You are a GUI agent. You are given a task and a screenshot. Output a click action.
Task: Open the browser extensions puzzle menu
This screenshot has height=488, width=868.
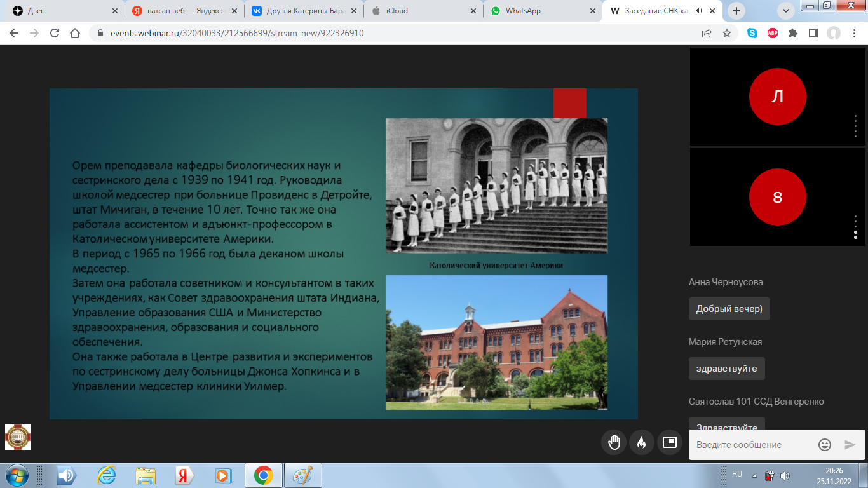click(x=793, y=34)
